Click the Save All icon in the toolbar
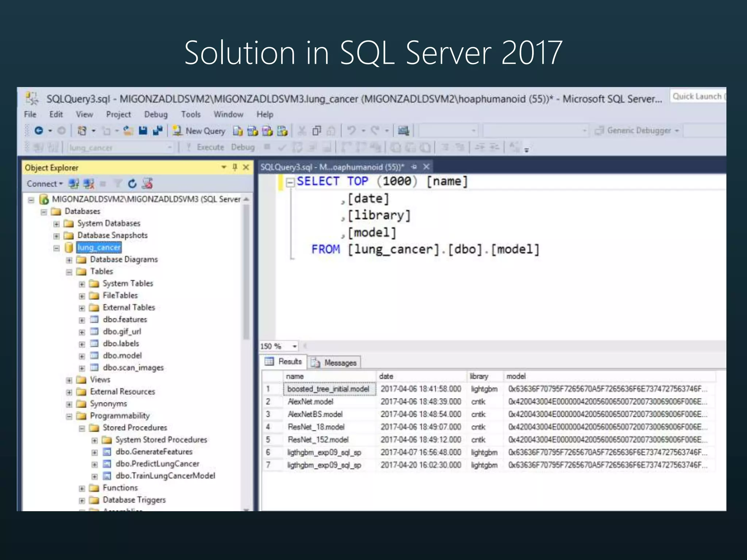Screen dimensions: 747x560 158,131
